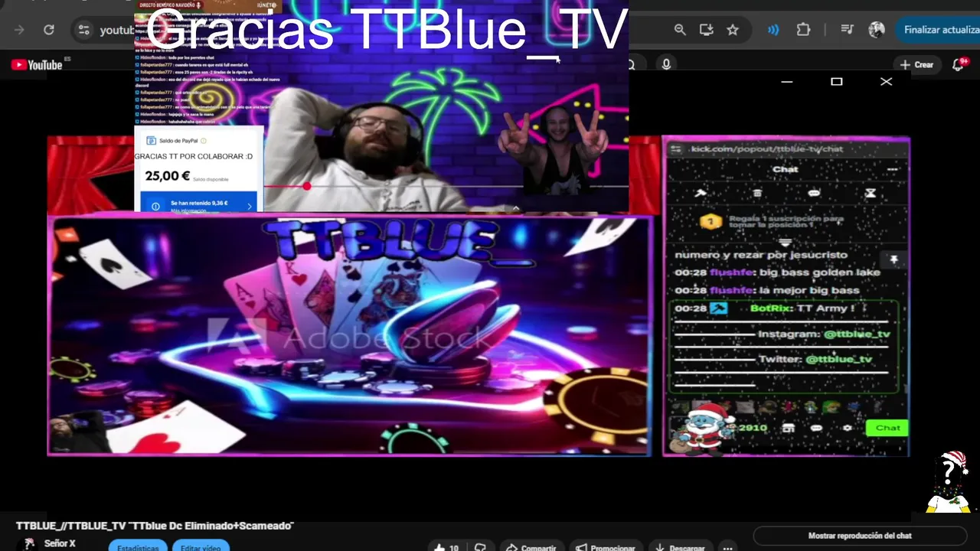The image size is (980, 551).
Task: Open the Crear button
Action: (917, 65)
